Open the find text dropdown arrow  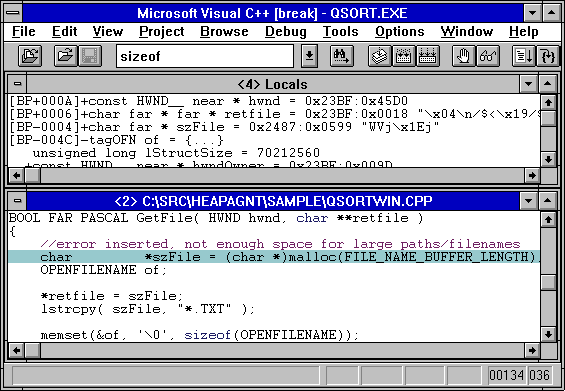click(x=309, y=56)
